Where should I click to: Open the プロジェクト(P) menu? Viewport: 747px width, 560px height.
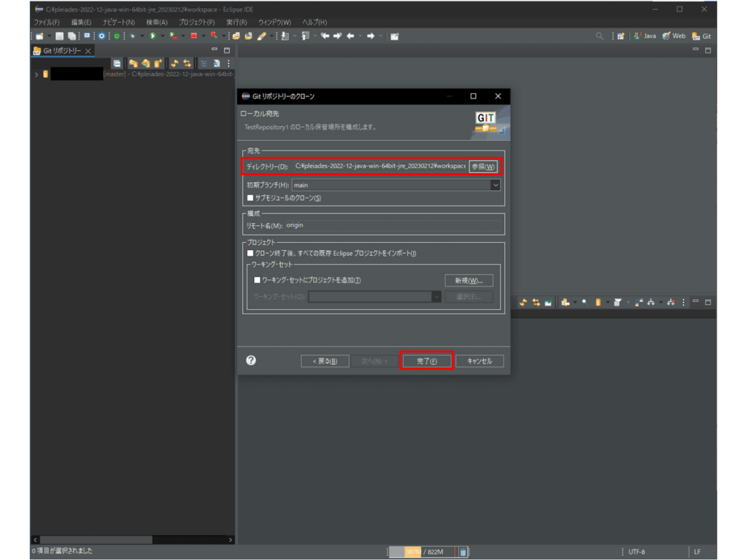coord(197,23)
